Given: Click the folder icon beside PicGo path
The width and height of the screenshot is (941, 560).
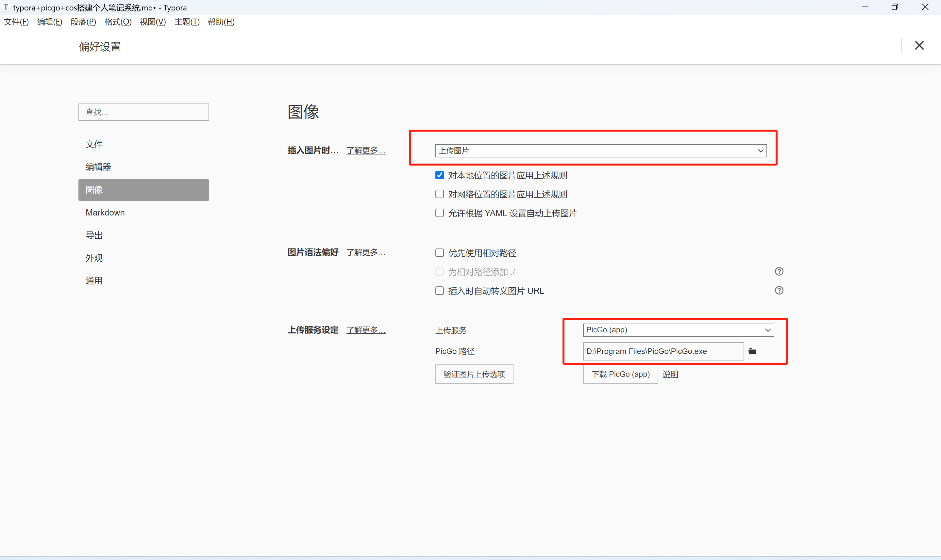Looking at the screenshot, I should [x=752, y=351].
